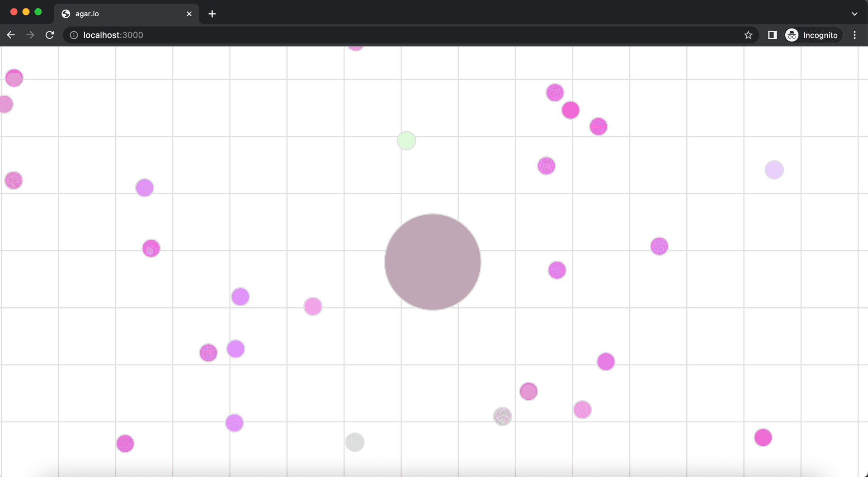The height and width of the screenshot is (477, 868).
Task: Toggle the browser side panel icon
Action: 772,35
